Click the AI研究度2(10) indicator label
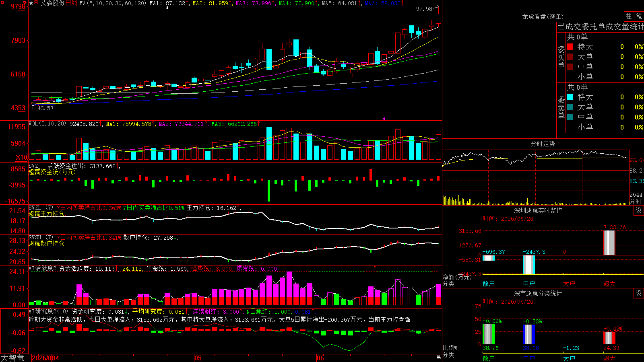644x362 pixels. click(48, 311)
